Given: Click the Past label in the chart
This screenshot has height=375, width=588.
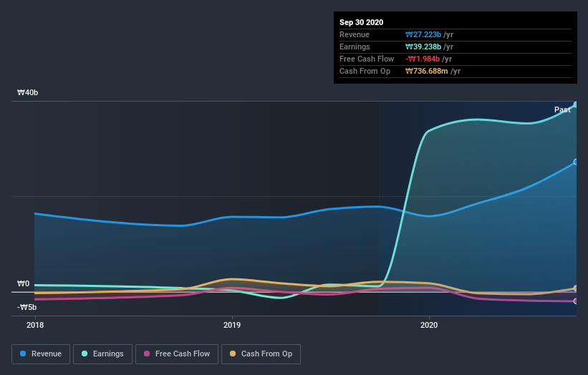Looking at the screenshot, I should (562, 109).
